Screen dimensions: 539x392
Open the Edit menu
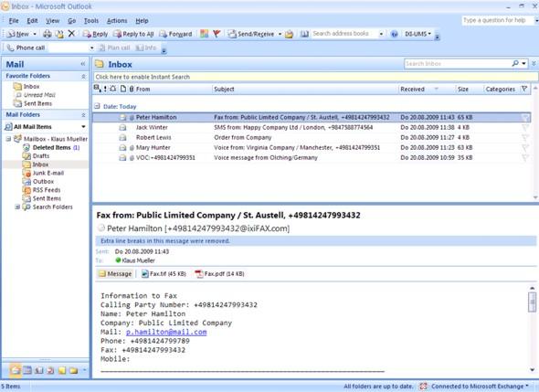click(x=32, y=21)
